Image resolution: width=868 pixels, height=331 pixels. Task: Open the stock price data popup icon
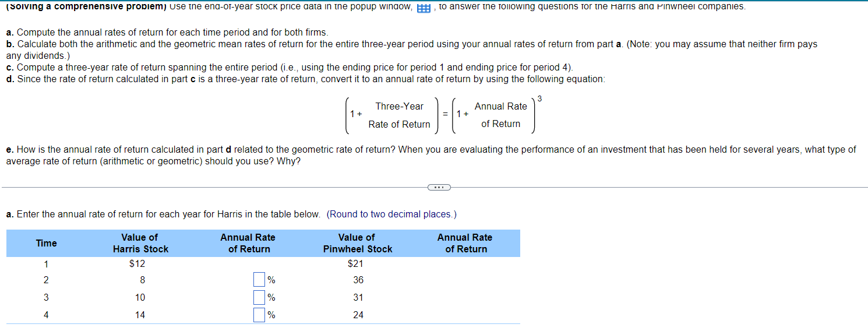(x=424, y=8)
